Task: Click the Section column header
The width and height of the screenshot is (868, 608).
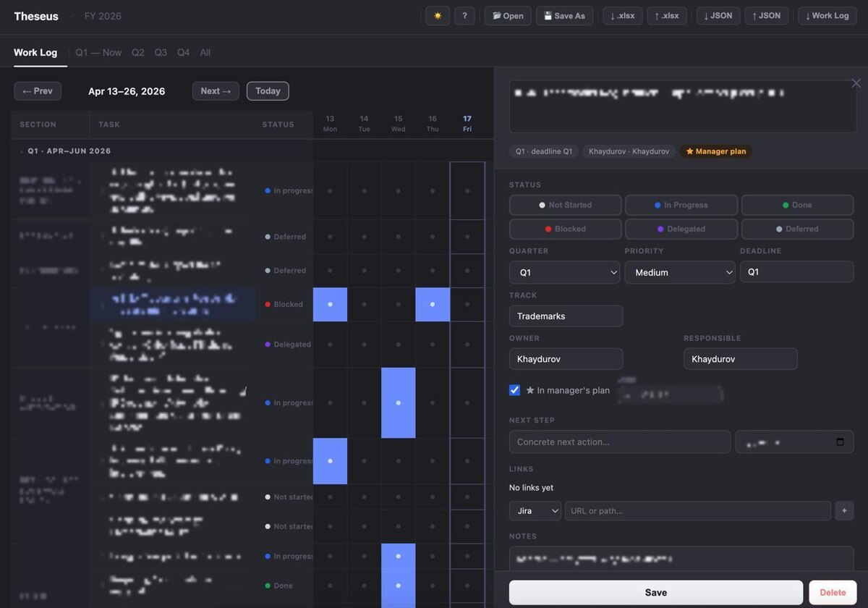Action: (x=38, y=124)
